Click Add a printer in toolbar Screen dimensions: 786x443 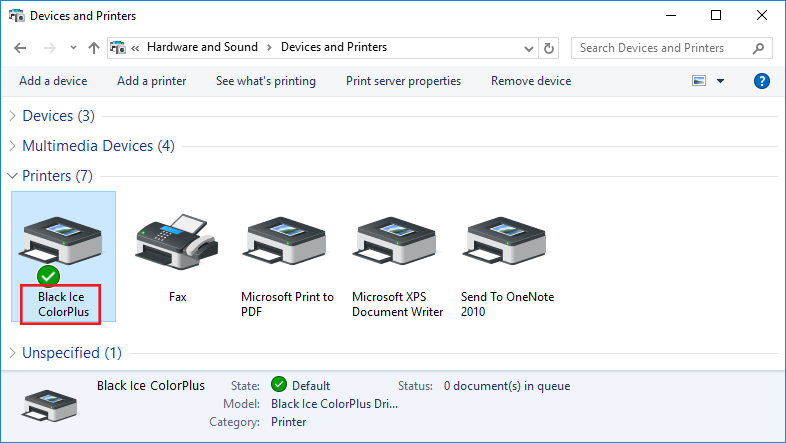coord(151,81)
